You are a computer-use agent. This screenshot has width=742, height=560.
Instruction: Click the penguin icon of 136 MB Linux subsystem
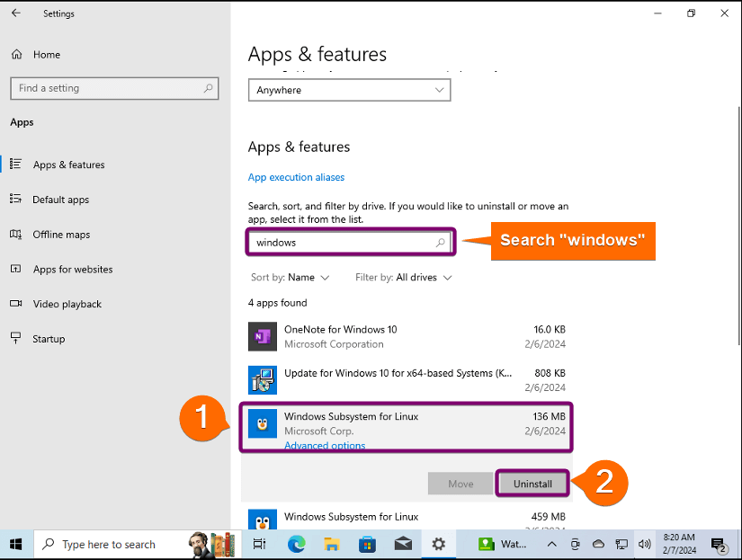[x=262, y=423]
